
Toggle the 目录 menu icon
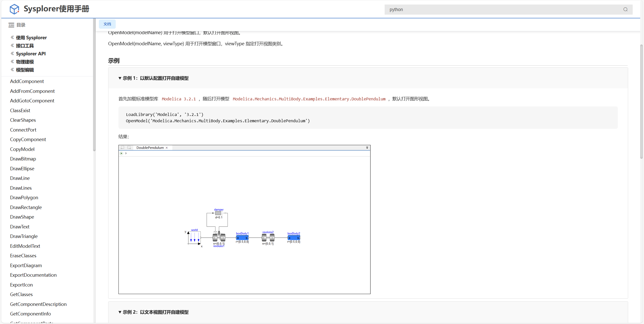(11, 25)
